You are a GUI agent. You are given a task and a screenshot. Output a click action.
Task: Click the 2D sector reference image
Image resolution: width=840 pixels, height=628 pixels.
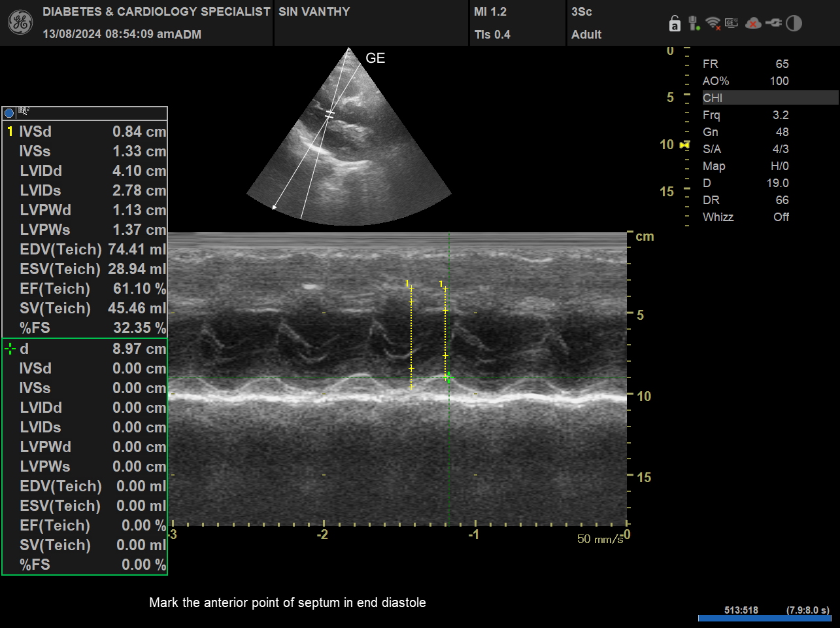(x=348, y=137)
